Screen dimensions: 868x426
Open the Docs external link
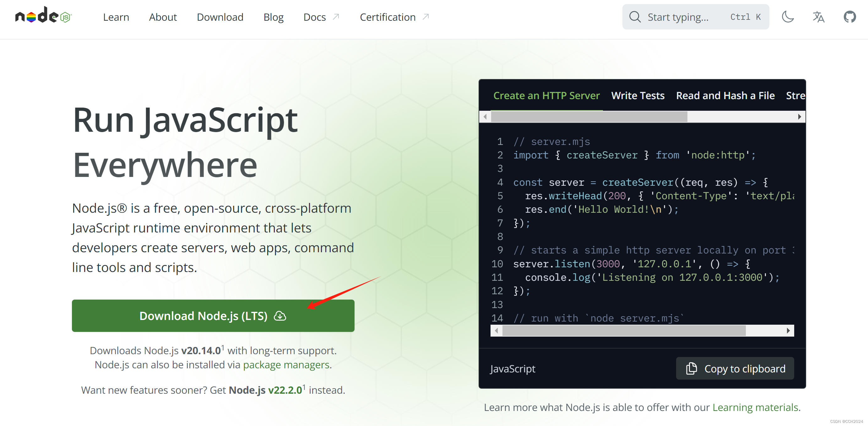pos(321,17)
